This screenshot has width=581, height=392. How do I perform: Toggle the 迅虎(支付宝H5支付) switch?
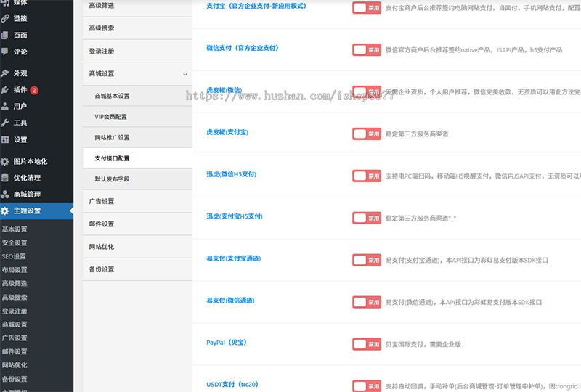(367, 218)
